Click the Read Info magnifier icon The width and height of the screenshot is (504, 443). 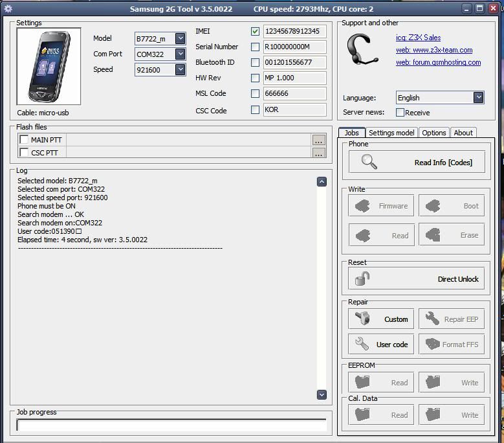369,162
